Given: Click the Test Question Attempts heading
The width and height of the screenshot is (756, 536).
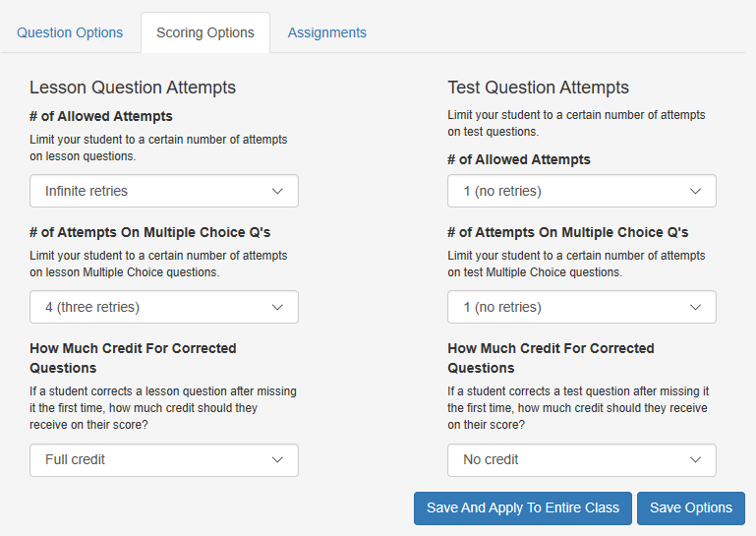Looking at the screenshot, I should coord(538,88).
